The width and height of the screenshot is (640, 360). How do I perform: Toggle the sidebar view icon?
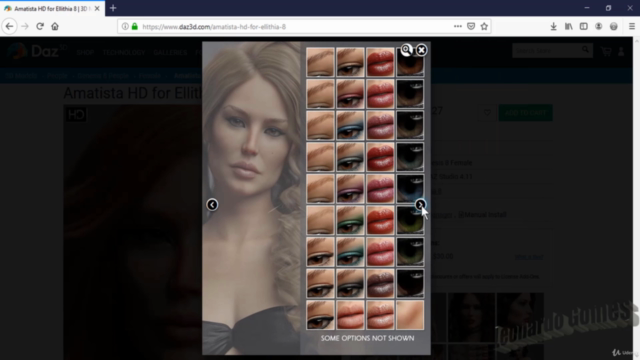click(x=583, y=27)
